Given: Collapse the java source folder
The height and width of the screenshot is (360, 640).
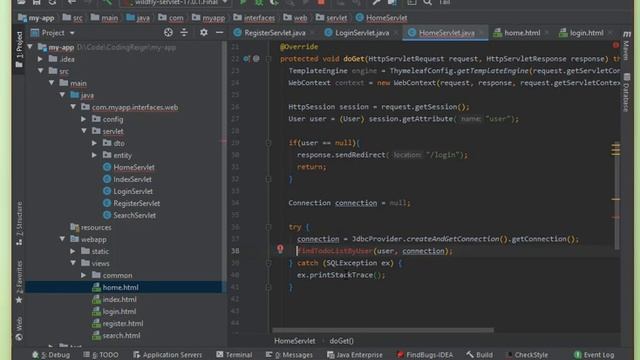Looking at the screenshot, I should [62, 95].
